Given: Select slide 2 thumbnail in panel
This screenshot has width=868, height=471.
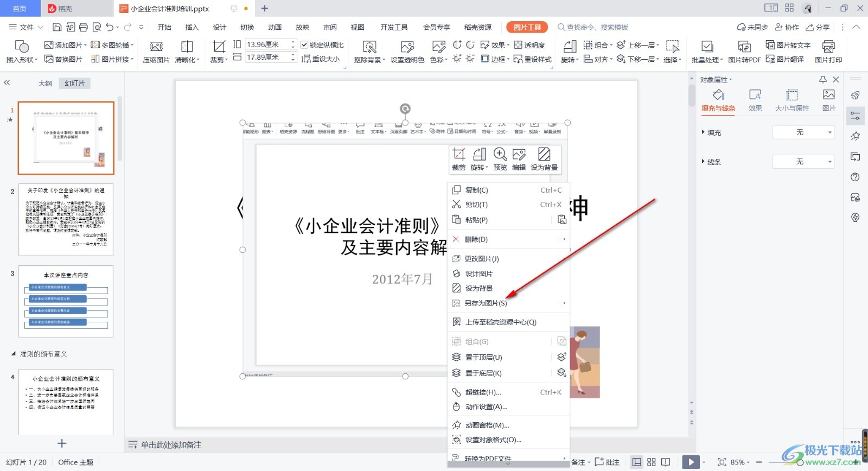Looking at the screenshot, I should tap(66, 219).
